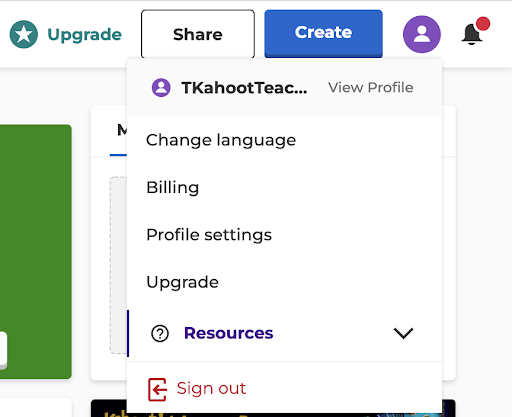Click the red notification badge dot
This screenshot has width=512, height=417.
click(483, 24)
